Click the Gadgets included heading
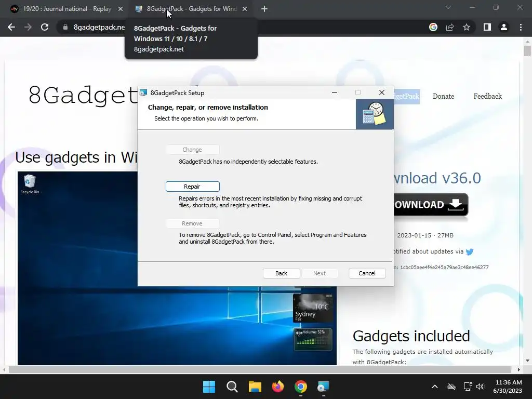The height and width of the screenshot is (399, 532). click(x=411, y=336)
